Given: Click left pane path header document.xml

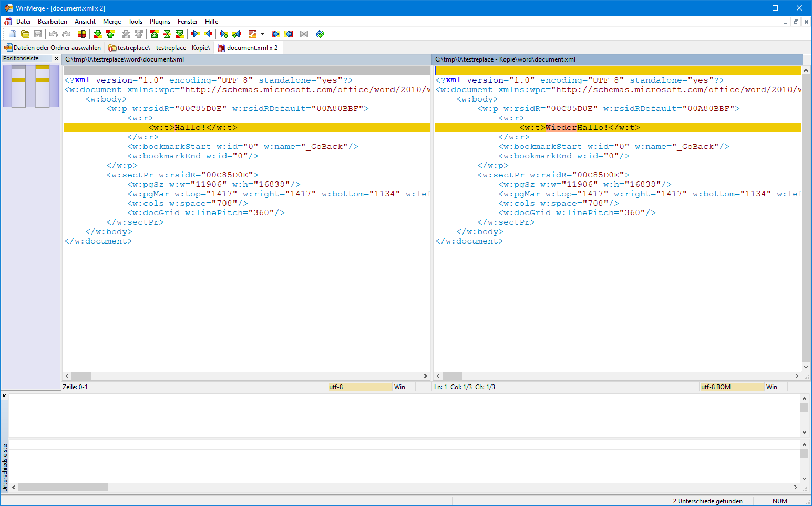Looking at the screenshot, I should click(x=246, y=59).
